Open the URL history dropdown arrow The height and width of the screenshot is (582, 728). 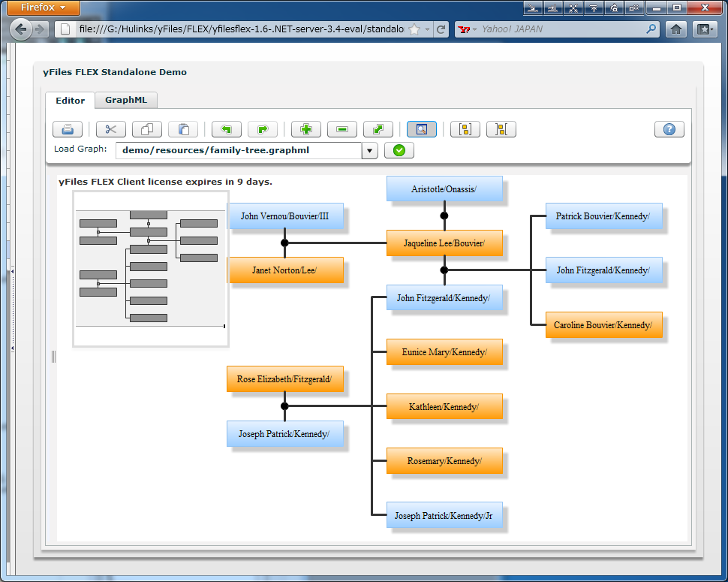tap(427, 29)
